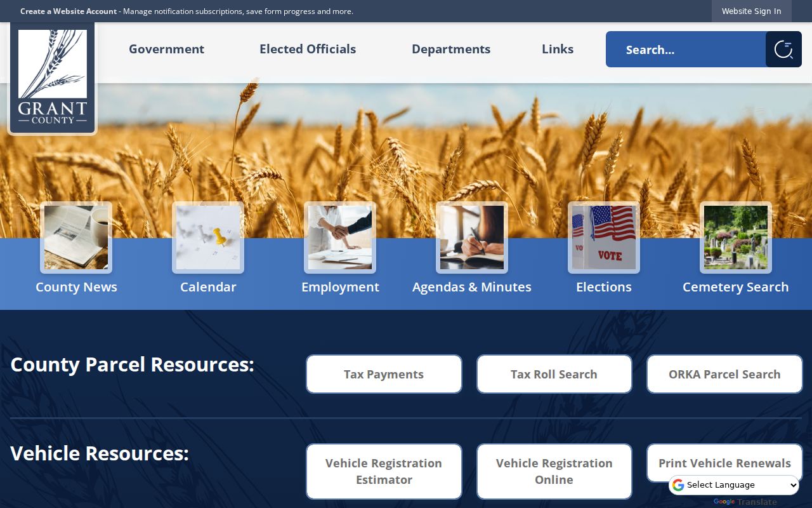Open the Government menu
Image resolution: width=812 pixels, height=508 pixels.
166,49
